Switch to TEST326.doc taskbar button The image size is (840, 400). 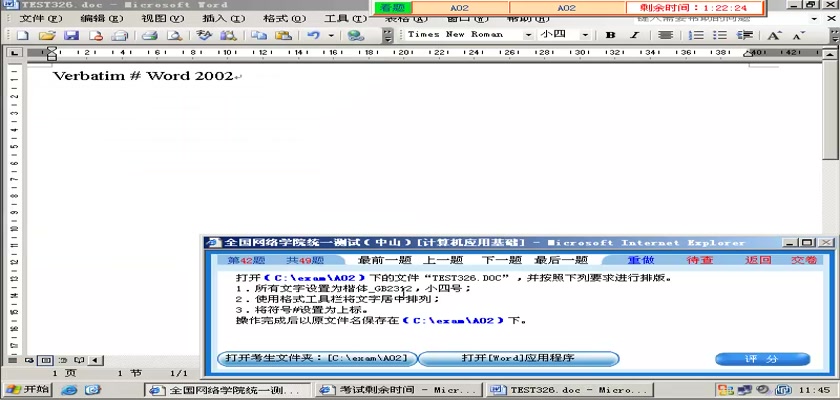pyautogui.click(x=569, y=390)
